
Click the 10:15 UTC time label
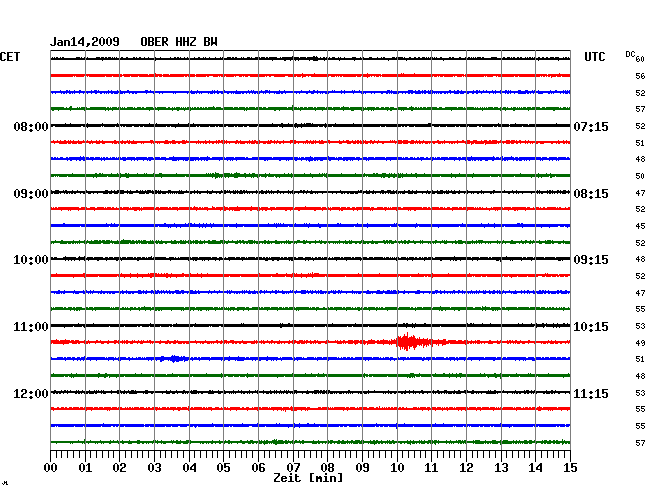[x=591, y=327]
